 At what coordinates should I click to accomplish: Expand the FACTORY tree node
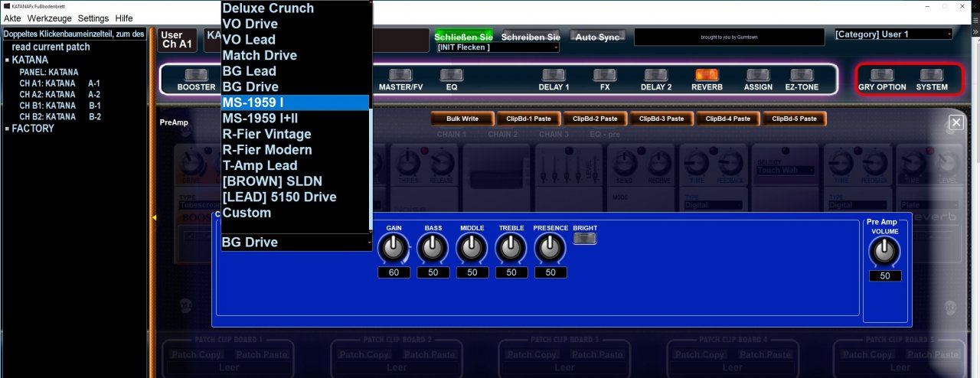point(7,129)
